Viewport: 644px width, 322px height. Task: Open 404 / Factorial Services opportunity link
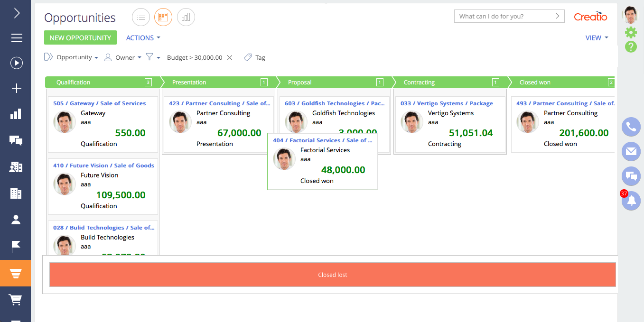click(x=323, y=140)
